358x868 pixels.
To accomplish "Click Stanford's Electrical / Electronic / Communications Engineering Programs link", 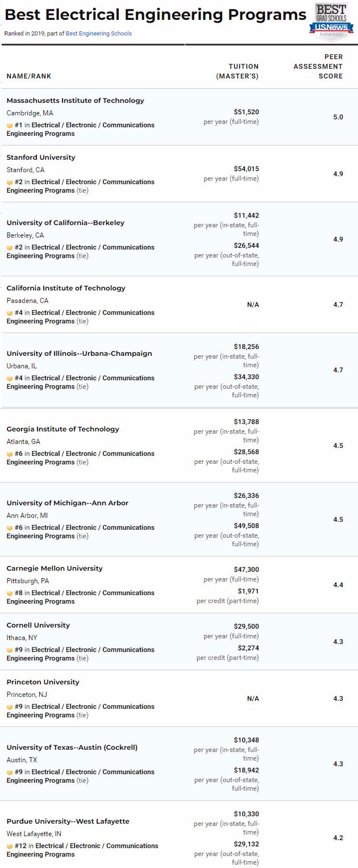I will coord(93,182).
